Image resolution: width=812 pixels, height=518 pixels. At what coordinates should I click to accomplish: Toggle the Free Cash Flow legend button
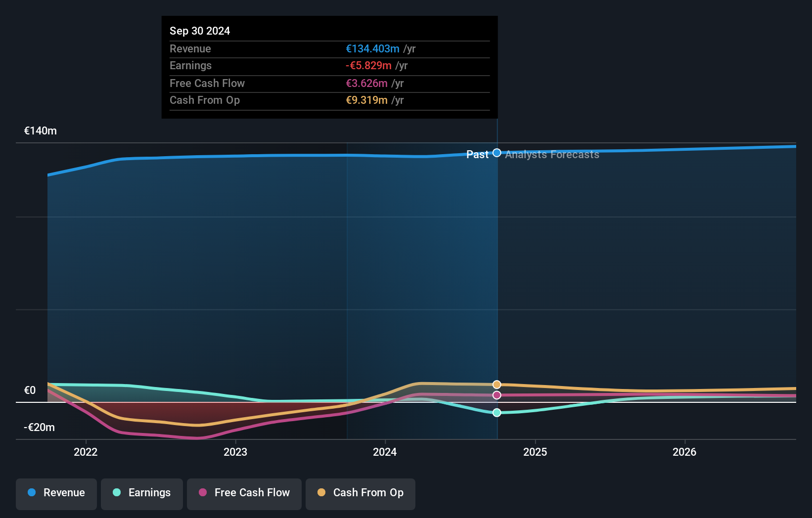(244, 494)
